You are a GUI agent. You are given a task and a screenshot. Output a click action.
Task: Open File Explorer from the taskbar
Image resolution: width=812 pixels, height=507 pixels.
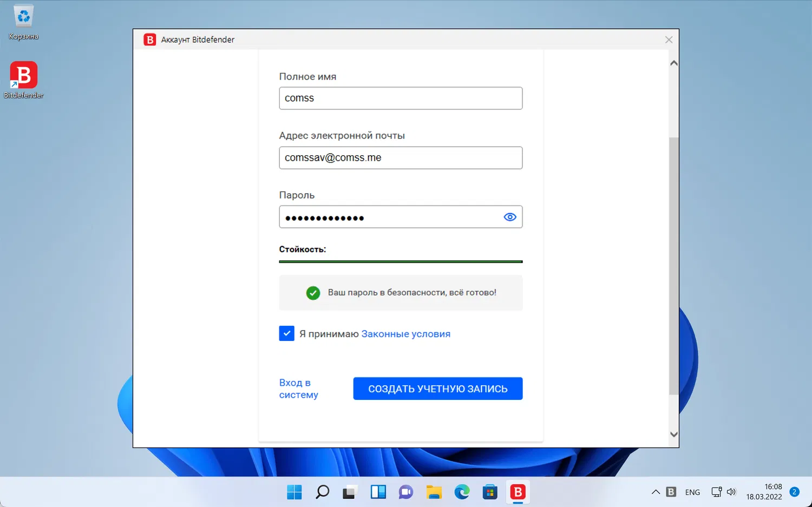pos(434,492)
